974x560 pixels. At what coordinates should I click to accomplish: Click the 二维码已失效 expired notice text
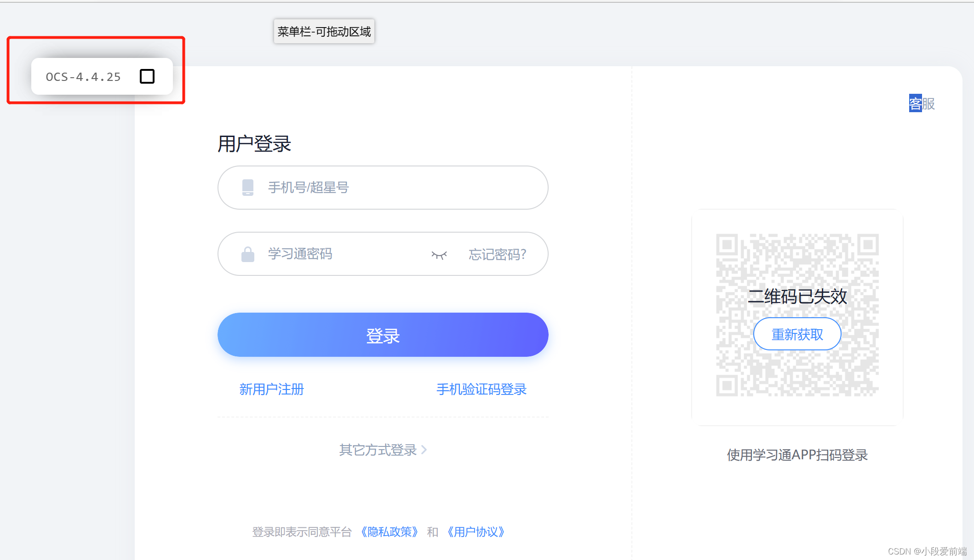pyautogui.click(x=797, y=297)
